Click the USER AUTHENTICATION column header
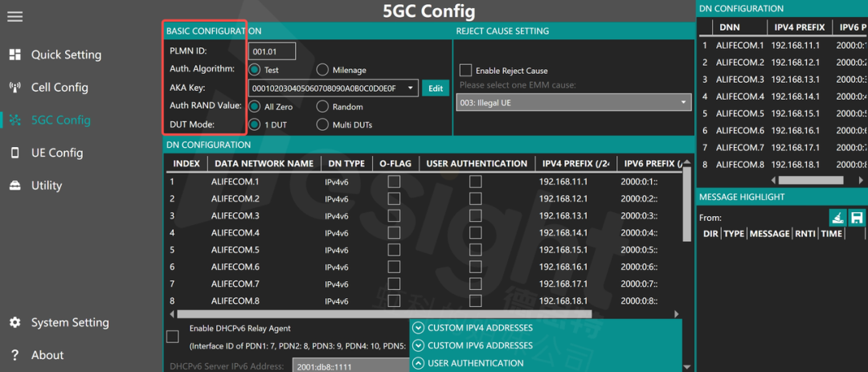Image resolution: width=868 pixels, height=372 pixels. tap(477, 163)
